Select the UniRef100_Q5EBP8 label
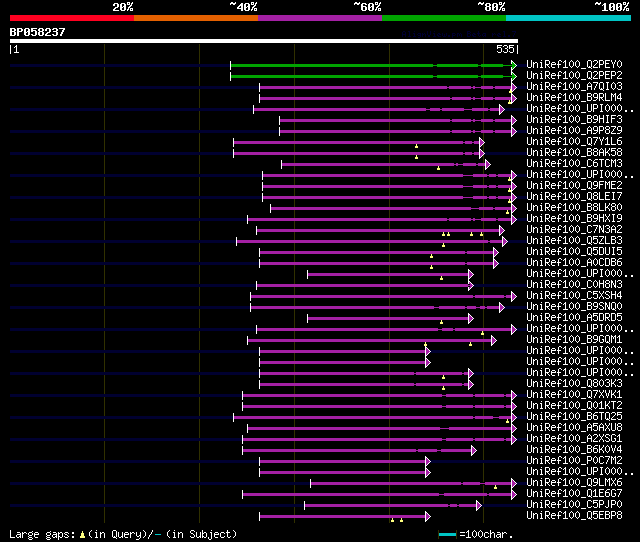This screenshot has width=640, height=542. coord(574,516)
